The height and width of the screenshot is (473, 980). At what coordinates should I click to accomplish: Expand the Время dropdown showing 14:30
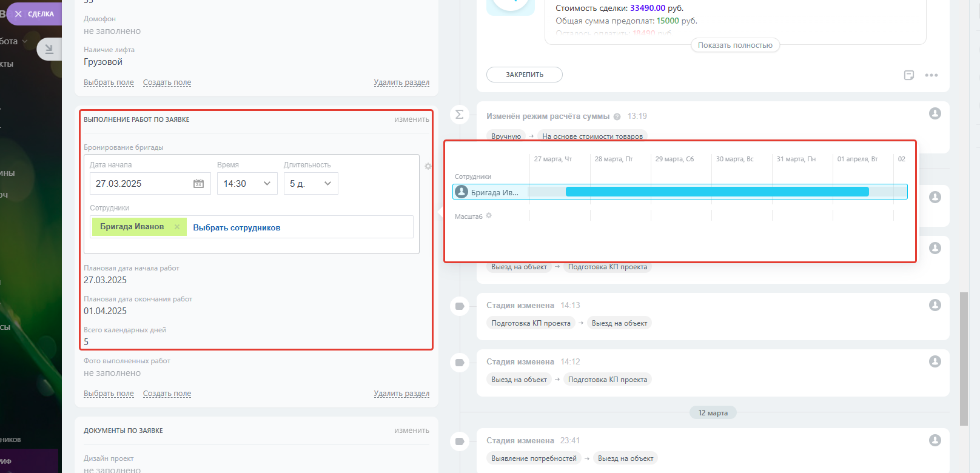tap(247, 184)
